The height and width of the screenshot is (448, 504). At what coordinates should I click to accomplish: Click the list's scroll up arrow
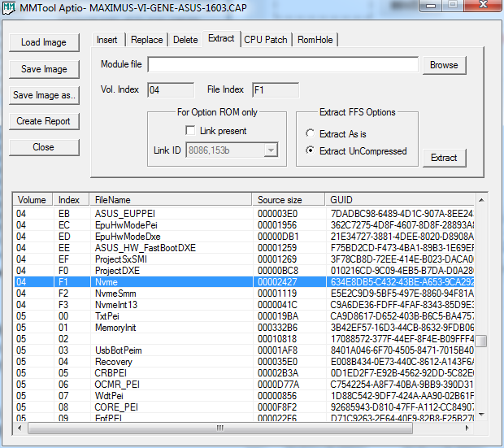click(481, 200)
